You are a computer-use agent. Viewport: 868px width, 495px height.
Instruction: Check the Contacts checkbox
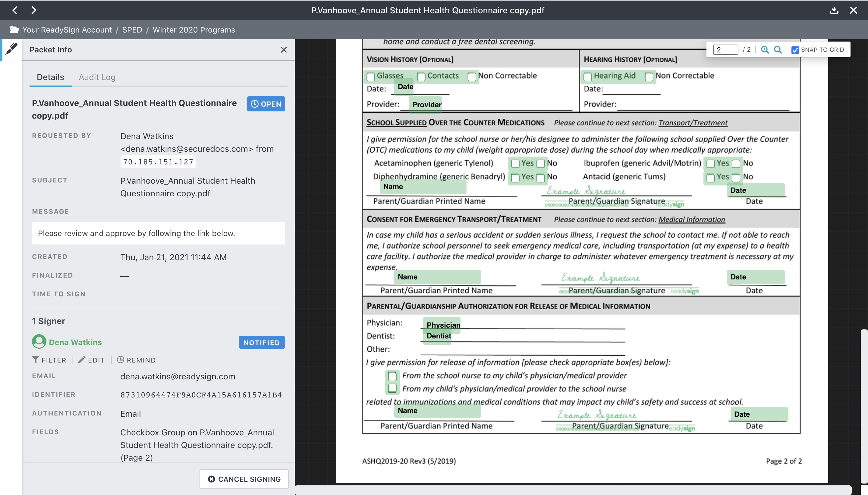(x=421, y=77)
